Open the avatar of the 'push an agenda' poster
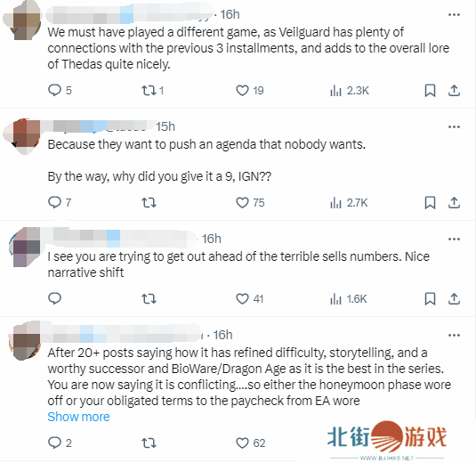Screen dimensions: 476x463 pyautogui.click(x=22, y=137)
